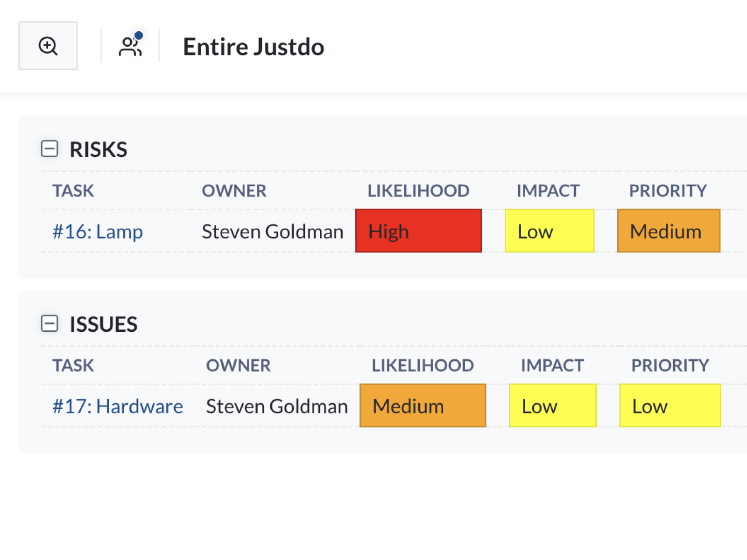The image size is (747, 560).
Task: Click the red High likelihood cell
Action: pos(418,231)
